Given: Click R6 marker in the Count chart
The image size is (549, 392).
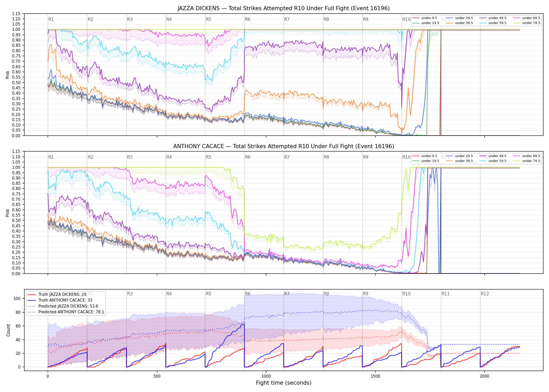Looking at the screenshot, I should (x=248, y=294).
